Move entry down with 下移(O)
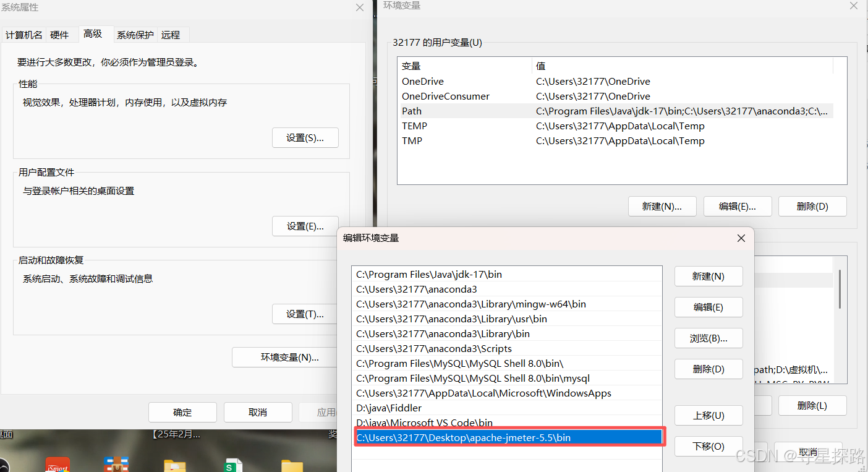Image resolution: width=868 pixels, height=472 pixels. (x=708, y=447)
